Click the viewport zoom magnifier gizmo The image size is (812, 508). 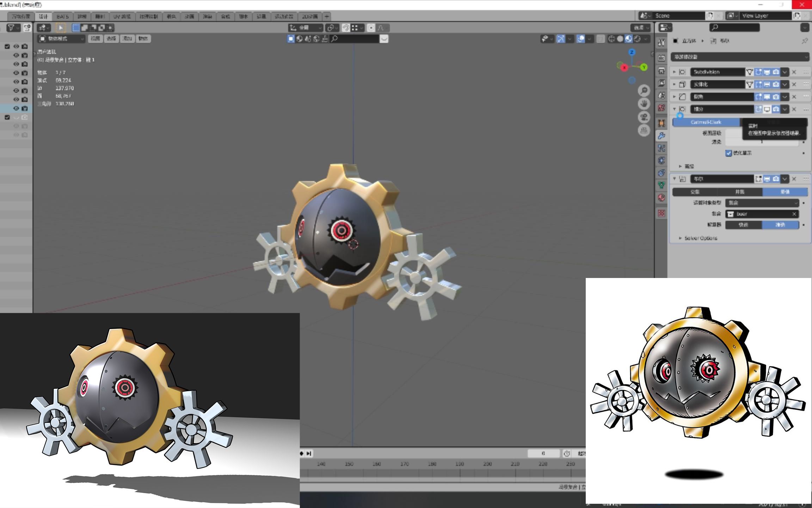click(x=644, y=91)
